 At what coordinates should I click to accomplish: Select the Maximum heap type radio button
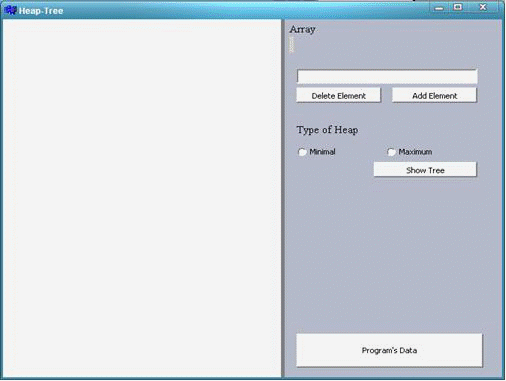(x=391, y=152)
